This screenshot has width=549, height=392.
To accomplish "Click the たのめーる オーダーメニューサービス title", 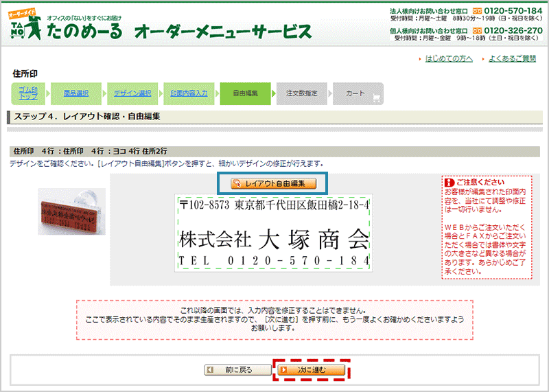I will point(179,32).
